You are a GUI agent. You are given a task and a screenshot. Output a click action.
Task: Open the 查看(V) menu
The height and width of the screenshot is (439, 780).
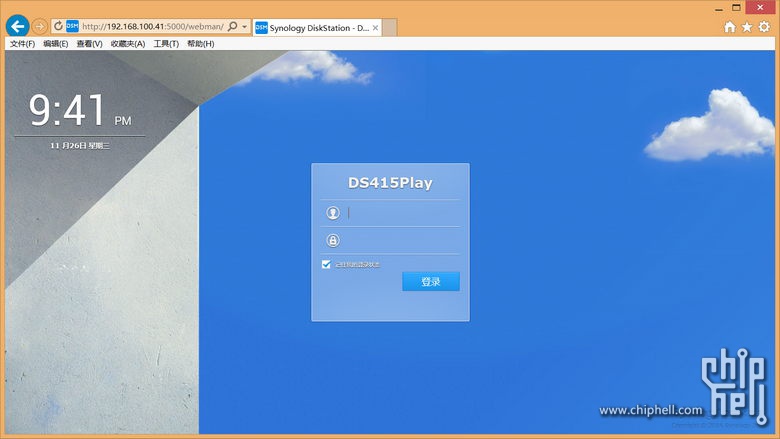point(89,44)
